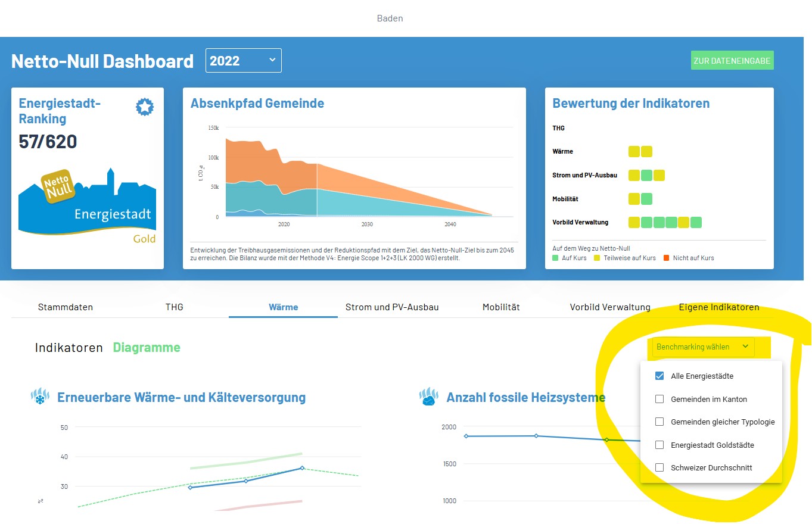812x524 pixels.
Task: Click the Strom und PV-Ausbau indicator row label
Action: pyautogui.click(x=585, y=175)
